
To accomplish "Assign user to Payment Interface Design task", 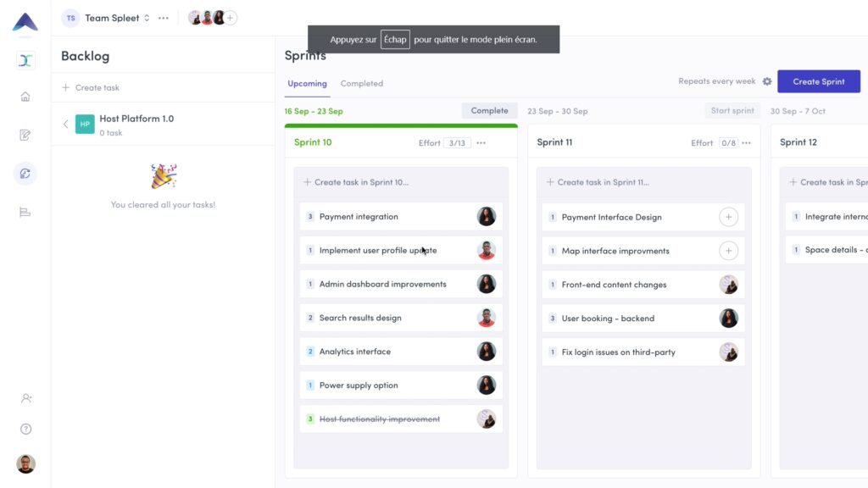I will coord(728,217).
